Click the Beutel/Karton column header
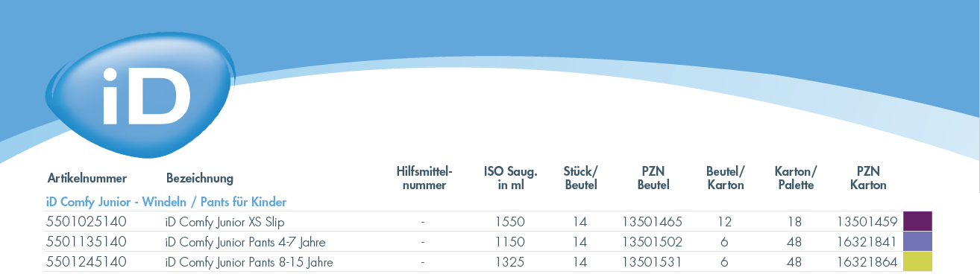The height and width of the screenshot is (277, 980). point(726,178)
